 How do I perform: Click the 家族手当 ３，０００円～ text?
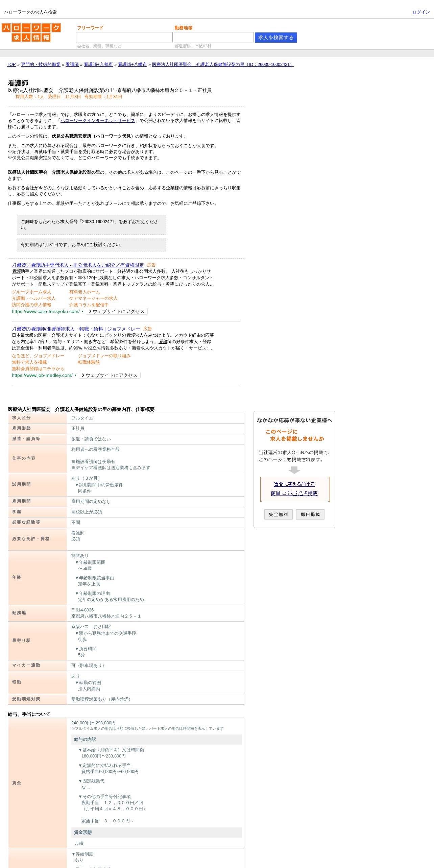tap(107, 821)
